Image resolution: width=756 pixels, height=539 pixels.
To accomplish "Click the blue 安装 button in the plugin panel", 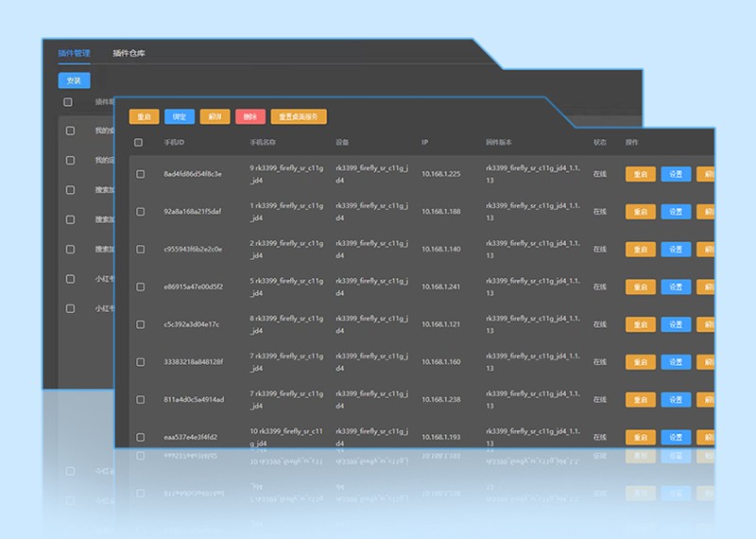I will tap(75, 80).
